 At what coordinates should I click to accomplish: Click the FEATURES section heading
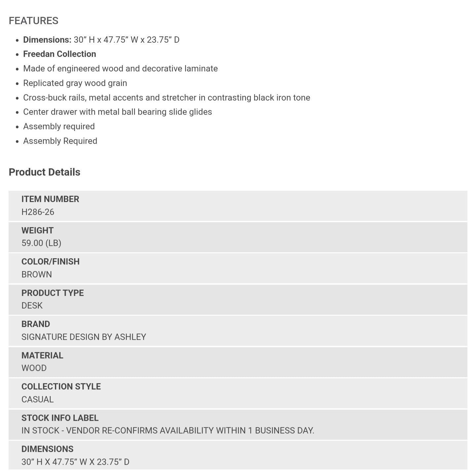click(x=33, y=21)
